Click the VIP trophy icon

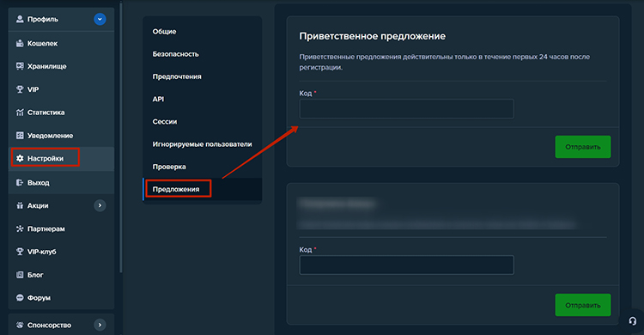click(x=19, y=89)
